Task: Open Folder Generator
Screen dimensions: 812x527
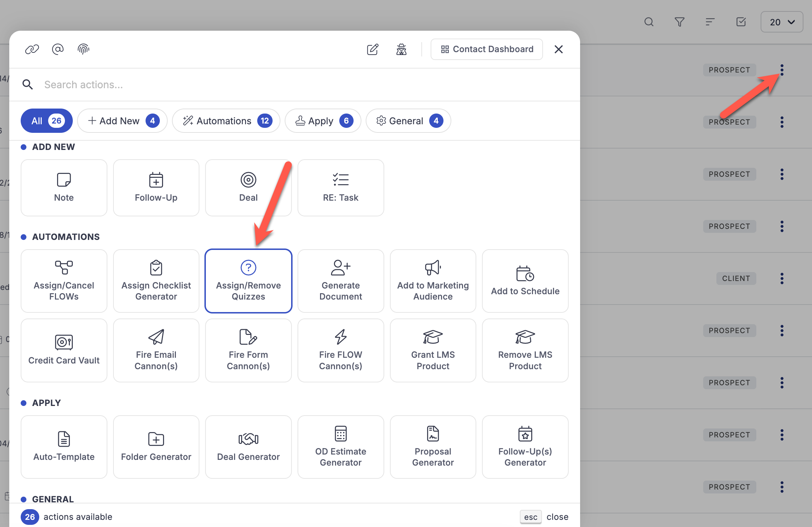Action: tap(156, 447)
